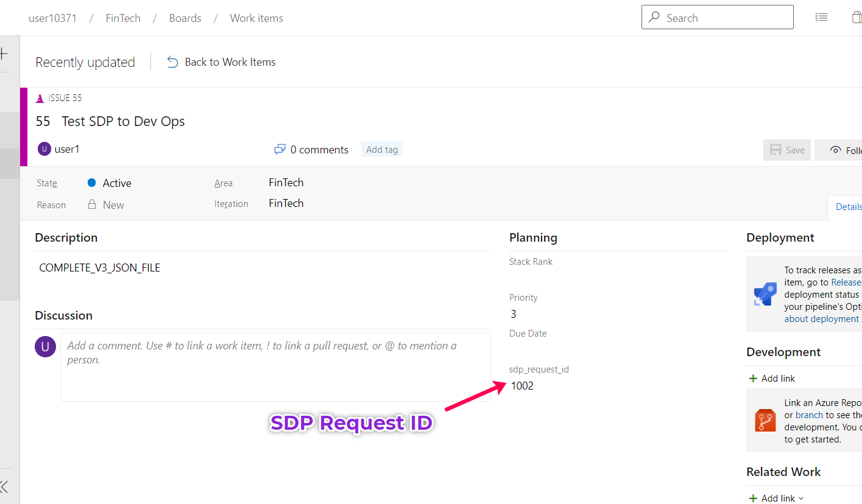Click the Add tag button

click(382, 150)
